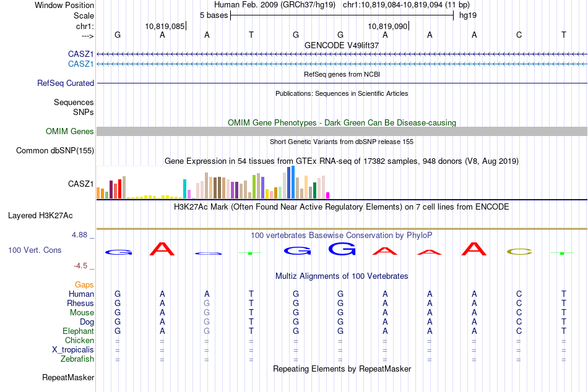Image resolution: width=588 pixels, height=392 pixels.
Task: Open Publications: Sequences in Scientific Articles title
Action: (342, 93)
